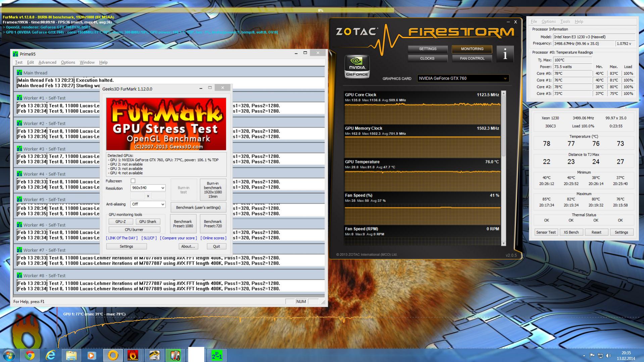Open the Windows Start menu orb
644x362 pixels.
(9, 355)
